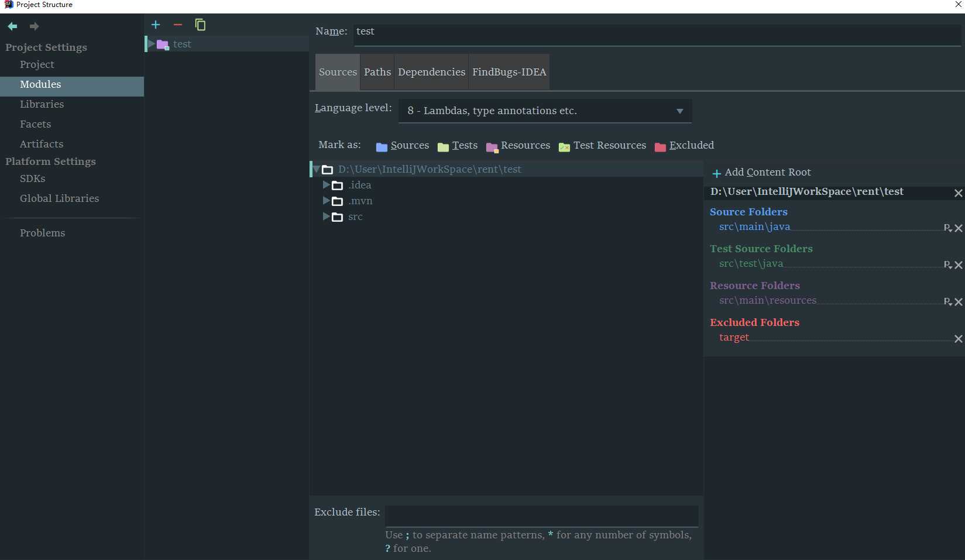Unmark src\test\java test folder
This screenshot has width=965, height=560.
(x=959, y=265)
